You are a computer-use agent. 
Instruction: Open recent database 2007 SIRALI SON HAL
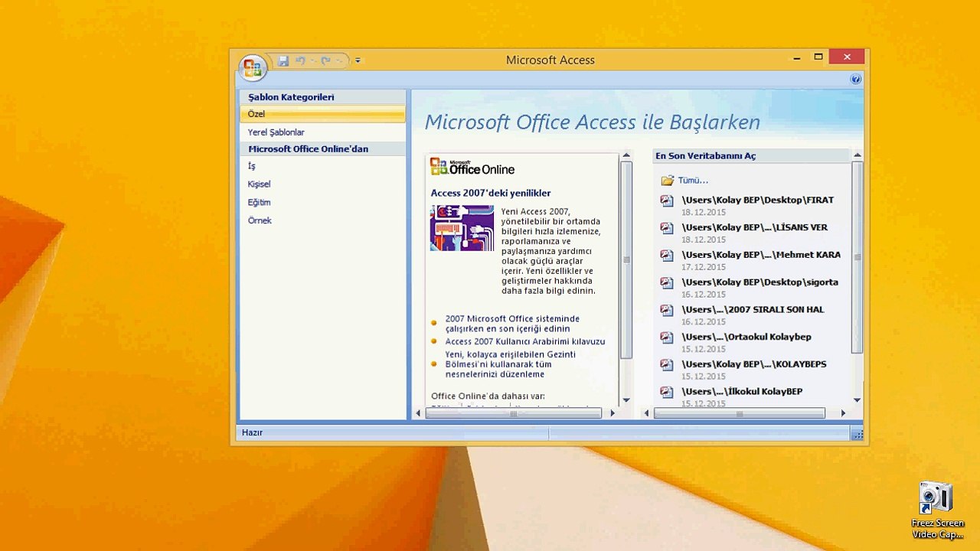[753, 310]
